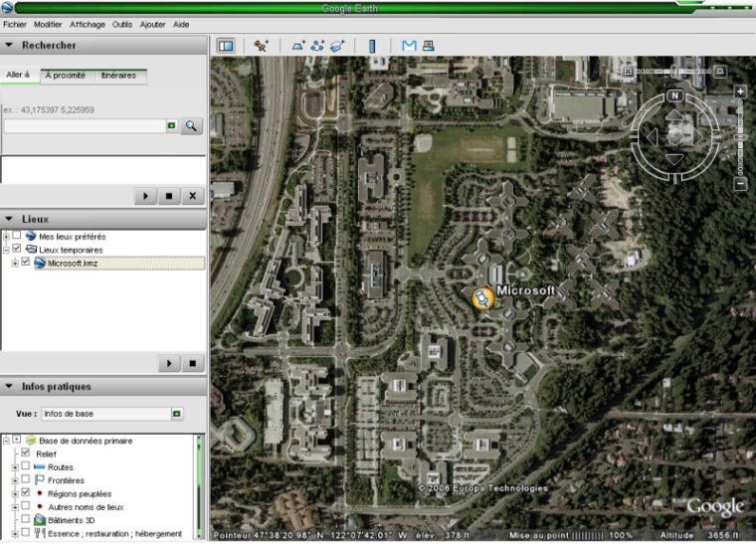This screenshot has width=756, height=544.
Task: Click the Add Placemark pushpin toolbar icon
Action: [x=262, y=46]
